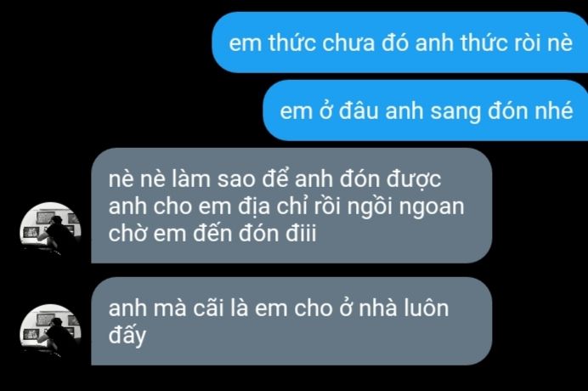Select the blue 'em ở đâu anh sang đón nhé' bubble
The image size is (588, 391).
425,110
